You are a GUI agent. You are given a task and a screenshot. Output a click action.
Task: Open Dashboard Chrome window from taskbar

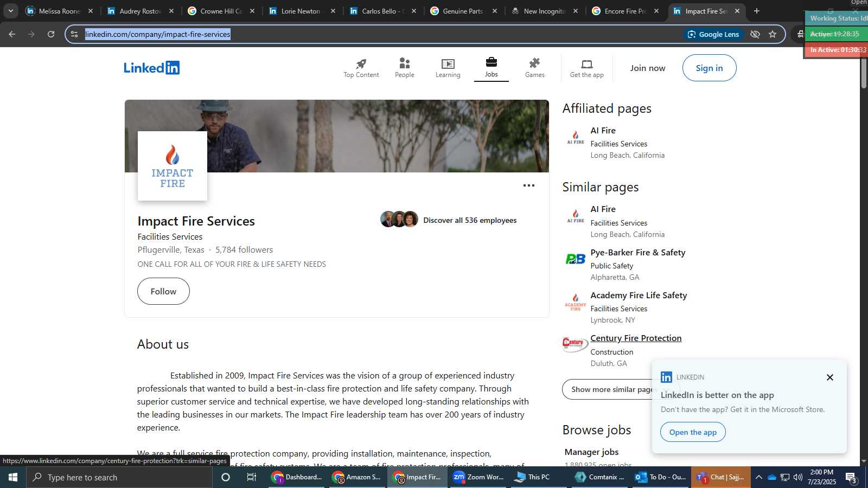click(297, 477)
